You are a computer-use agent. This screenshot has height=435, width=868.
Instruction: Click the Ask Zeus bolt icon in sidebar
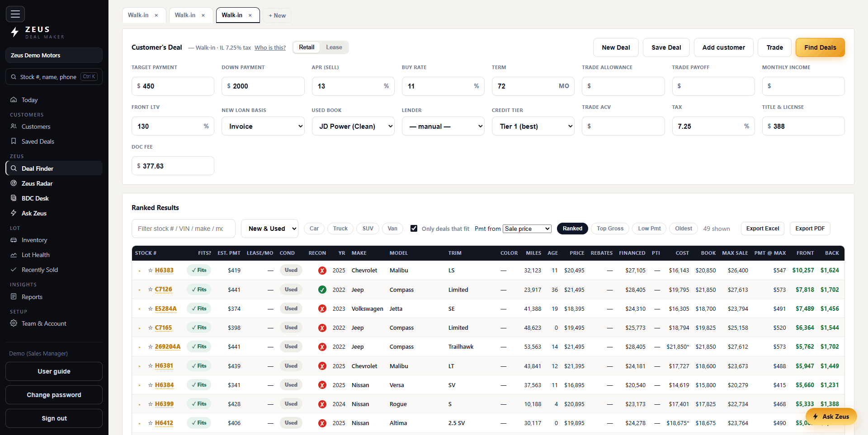[x=14, y=213]
